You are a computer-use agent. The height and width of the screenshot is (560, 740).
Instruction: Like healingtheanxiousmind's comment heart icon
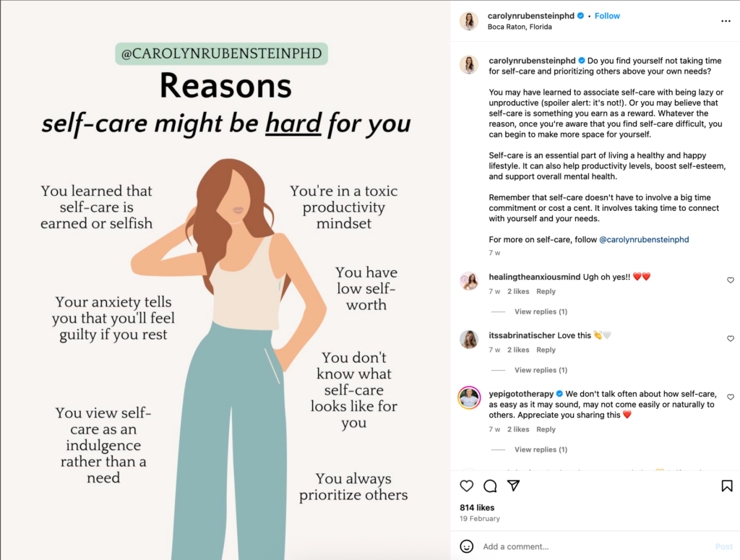click(x=730, y=280)
